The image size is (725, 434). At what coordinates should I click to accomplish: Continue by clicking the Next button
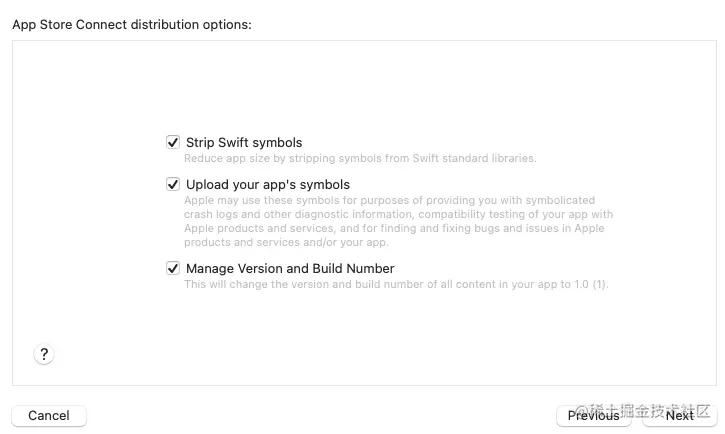pyautogui.click(x=680, y=415)
